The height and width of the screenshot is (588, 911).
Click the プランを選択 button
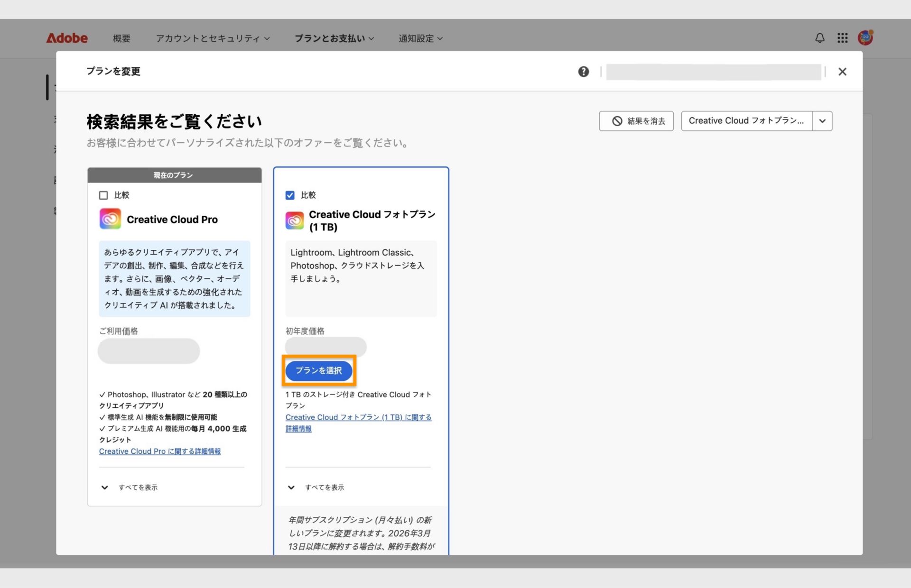319,371
